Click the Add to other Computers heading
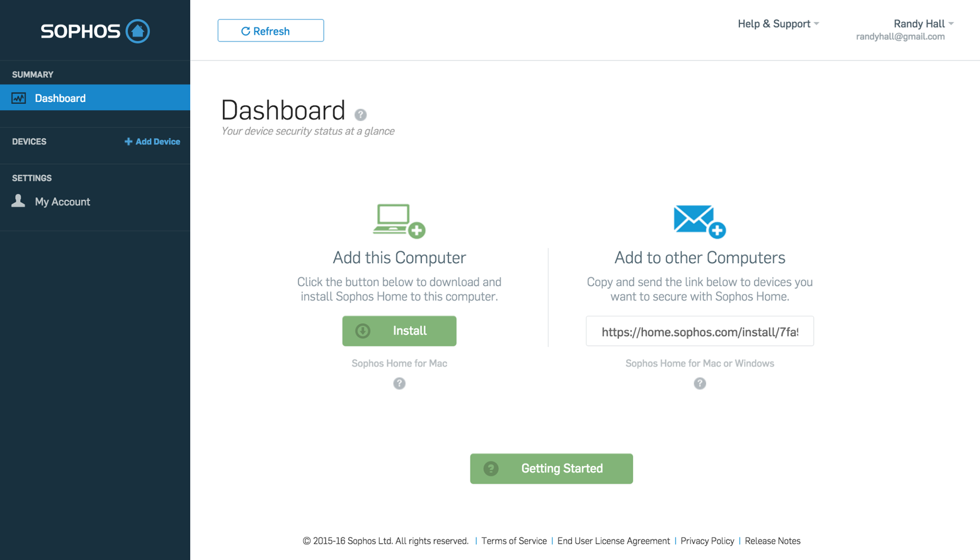980x560 pixels. coord(700,258)
